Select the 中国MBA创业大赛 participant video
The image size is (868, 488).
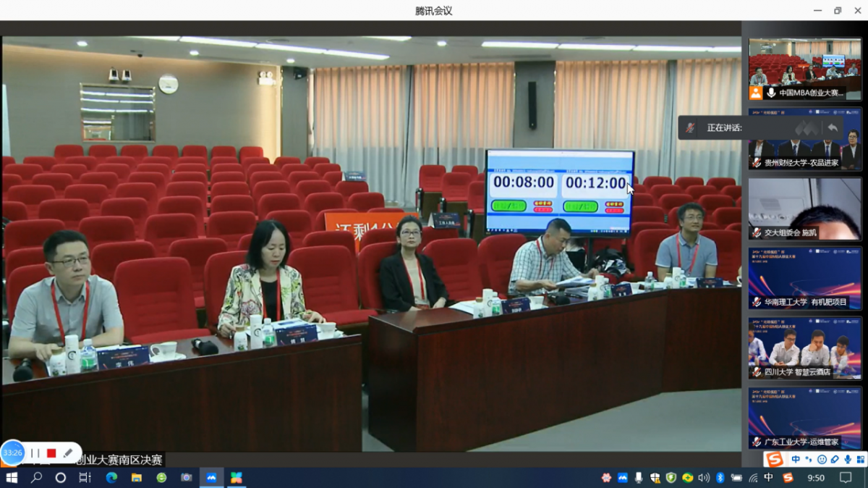804,69
